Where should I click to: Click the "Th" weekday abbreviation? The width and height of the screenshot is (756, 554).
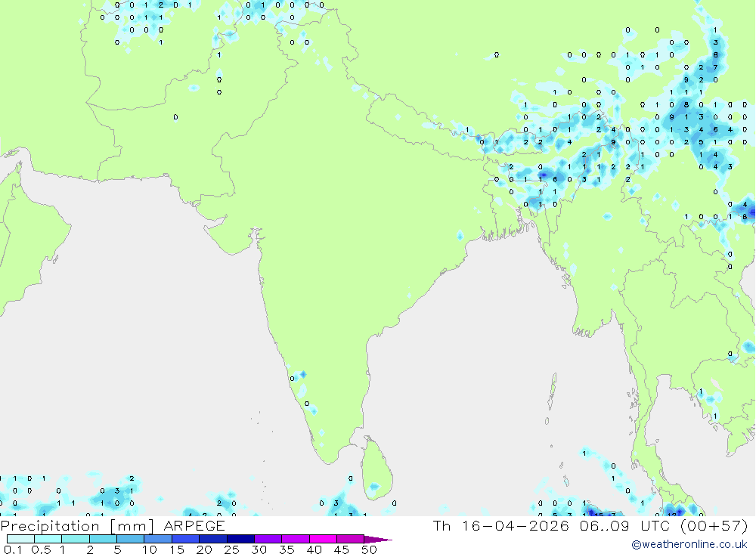point(442,526)
